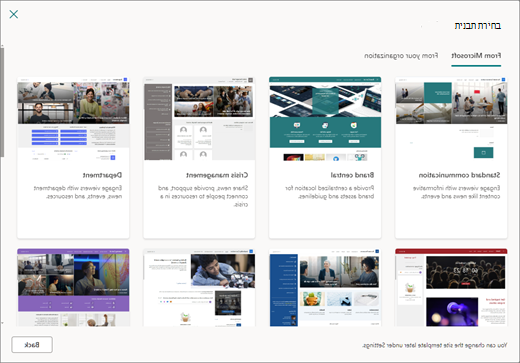This screenshot has height=363, width=520.
Task: Click the 'Provide a centralized location' description
Action: pyautogui.click(x=330, y=192)
